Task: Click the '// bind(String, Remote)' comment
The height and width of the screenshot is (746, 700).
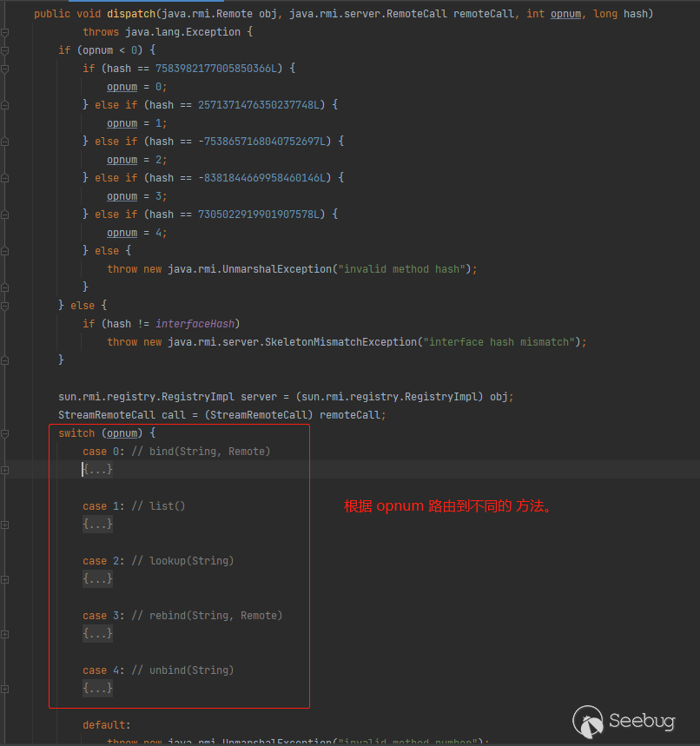Action: pyautogui.click(x=201, y=452)
